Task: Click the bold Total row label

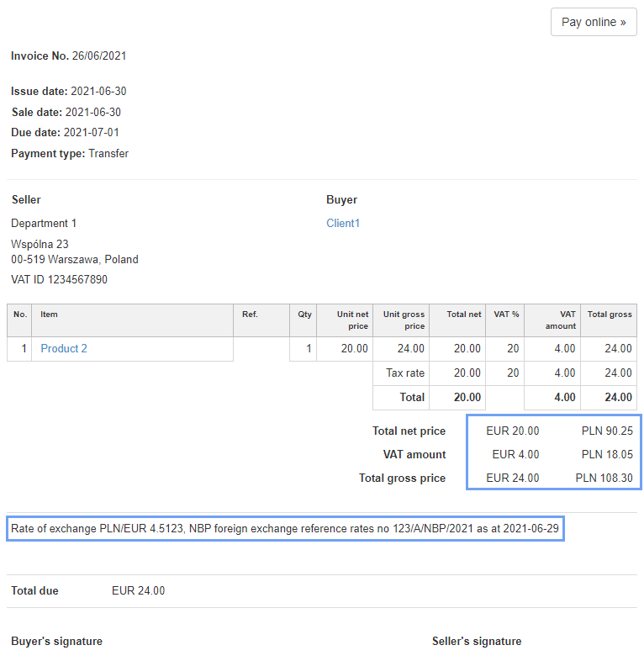Action: click(x=412, y=398)
